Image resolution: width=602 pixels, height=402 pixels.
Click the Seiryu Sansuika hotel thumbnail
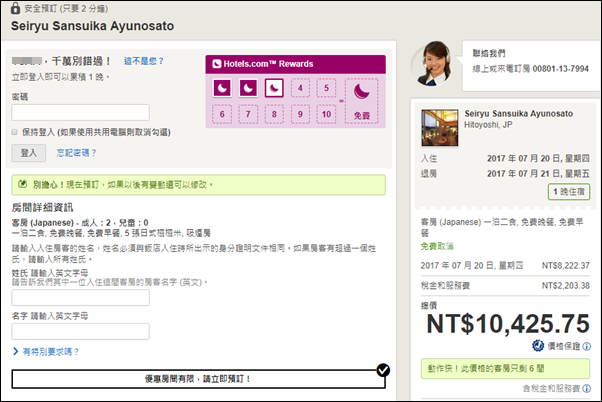click(x=440, y=128)
